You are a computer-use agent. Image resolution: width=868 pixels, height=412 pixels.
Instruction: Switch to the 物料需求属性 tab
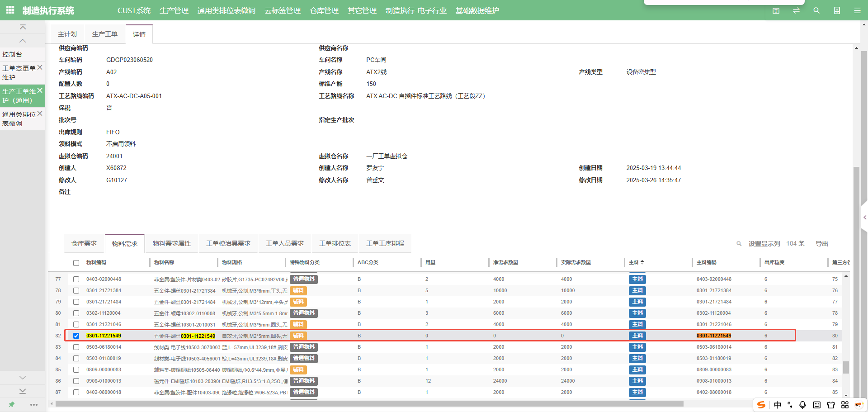pyautogui.click(x=172, y=243)
